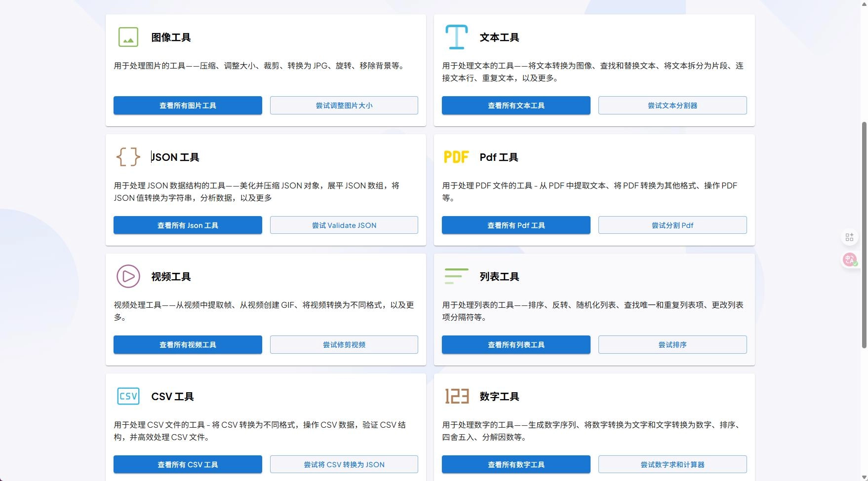Click the CSV tools icon
868x481 pixels.
click(x=128, y=396)
